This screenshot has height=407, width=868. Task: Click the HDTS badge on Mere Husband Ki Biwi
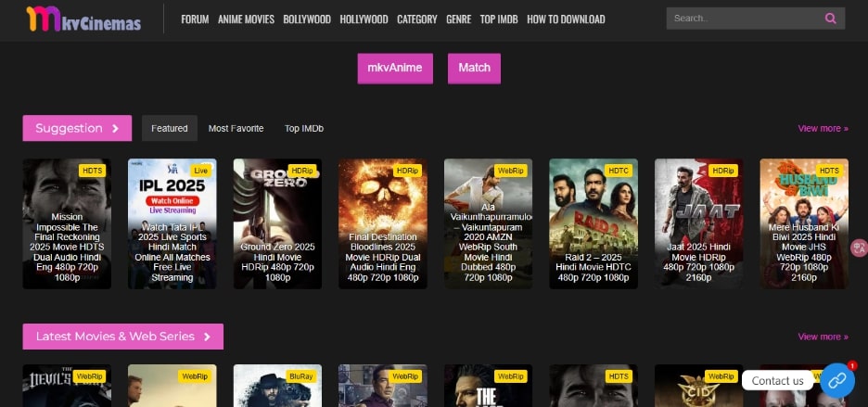829,171
